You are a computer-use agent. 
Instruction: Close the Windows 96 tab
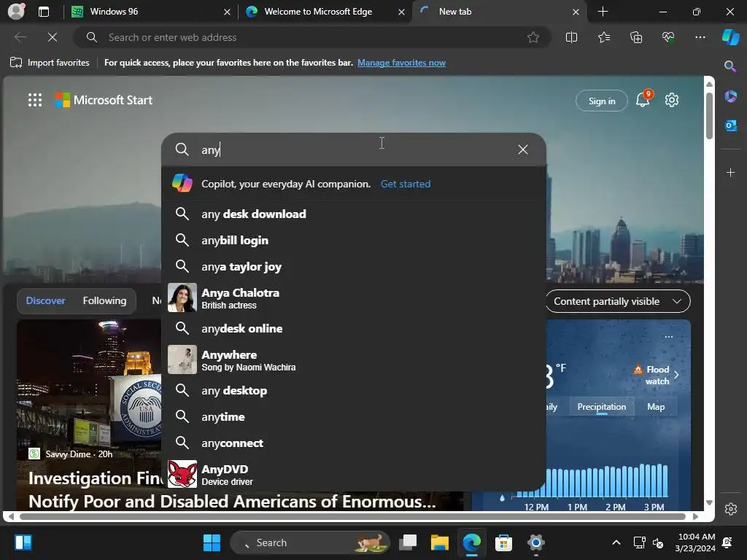pyautogui.click(x=228, y=12)
